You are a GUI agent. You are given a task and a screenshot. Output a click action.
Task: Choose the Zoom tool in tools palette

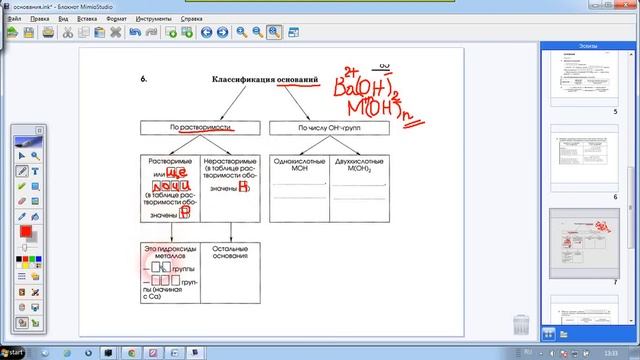[x=35, y=156]
